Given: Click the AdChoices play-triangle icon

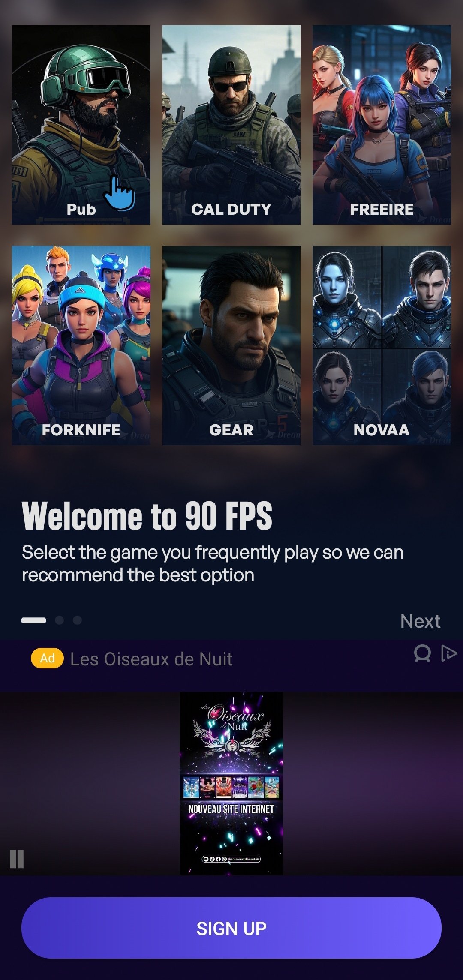Looking at the screenshot, I should tap(449, 653).
